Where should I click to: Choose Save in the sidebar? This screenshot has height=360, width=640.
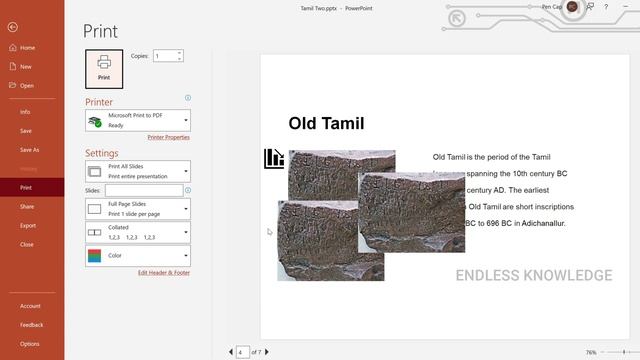pyautogui.click(x=26, y=131)
